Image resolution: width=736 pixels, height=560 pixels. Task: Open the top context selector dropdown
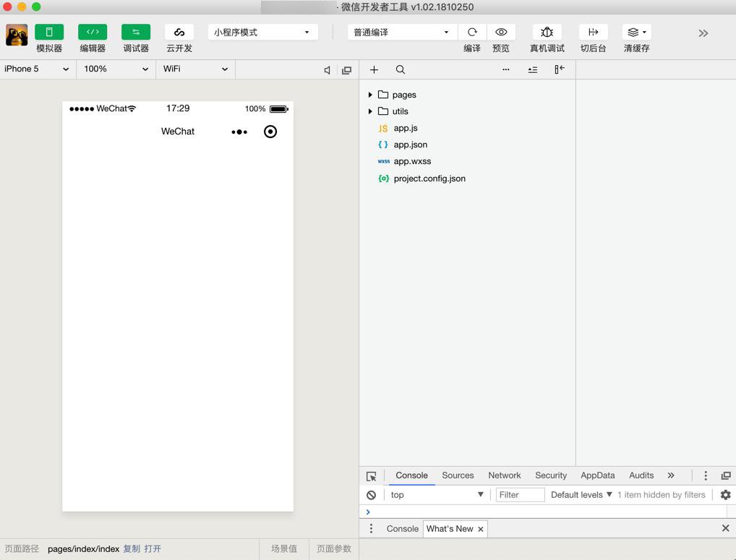(x=437, y=495)
